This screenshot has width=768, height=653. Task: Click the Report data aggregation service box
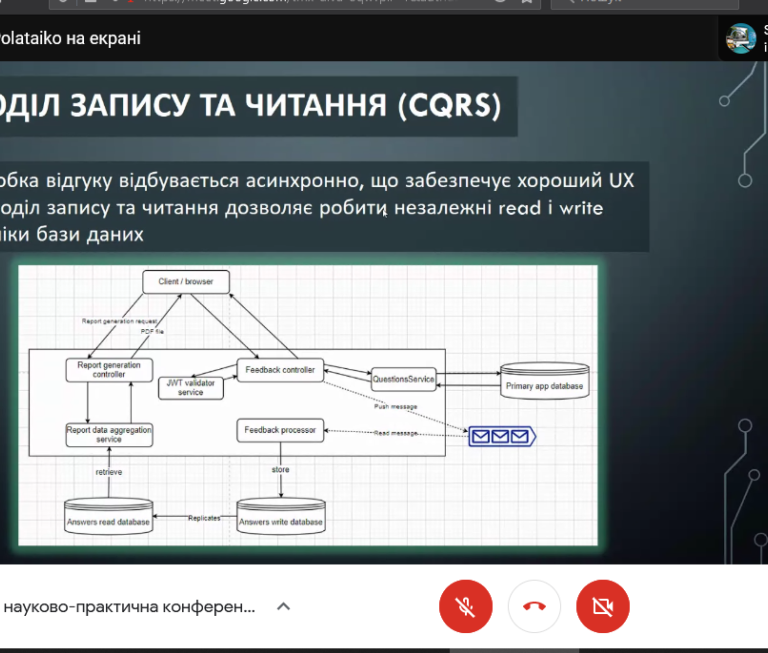click(109, 434)
